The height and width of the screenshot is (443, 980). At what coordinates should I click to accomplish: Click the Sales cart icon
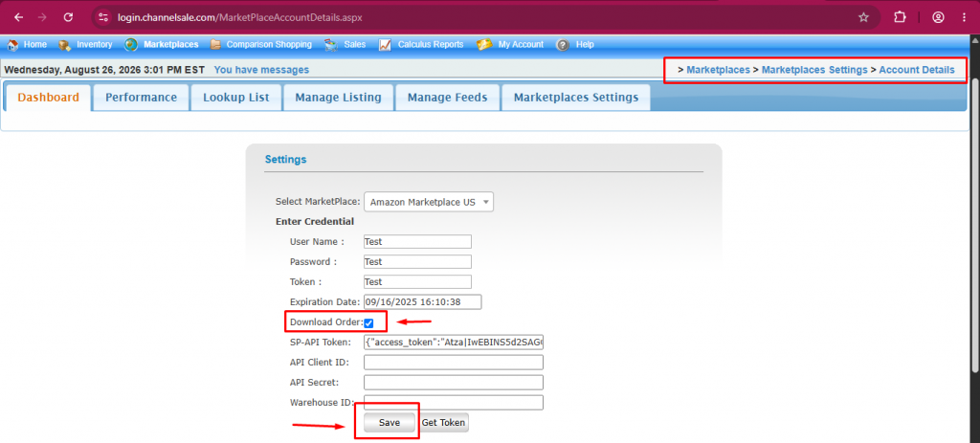pyautogui.click(x=331, y=45)
